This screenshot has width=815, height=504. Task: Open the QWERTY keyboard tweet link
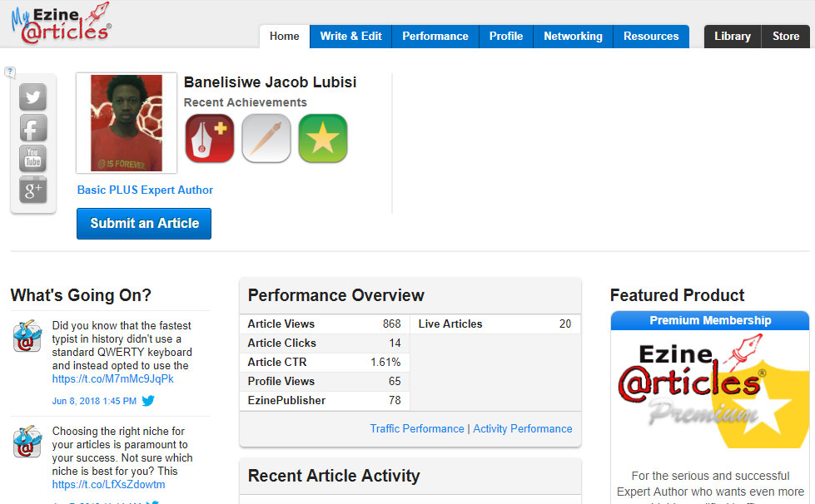click(113, 378)
